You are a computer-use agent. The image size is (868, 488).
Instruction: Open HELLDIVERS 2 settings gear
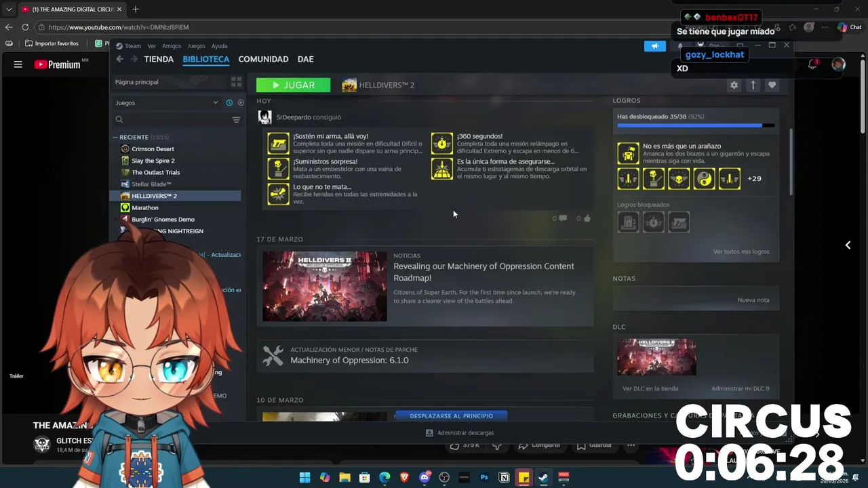point(734,85)
